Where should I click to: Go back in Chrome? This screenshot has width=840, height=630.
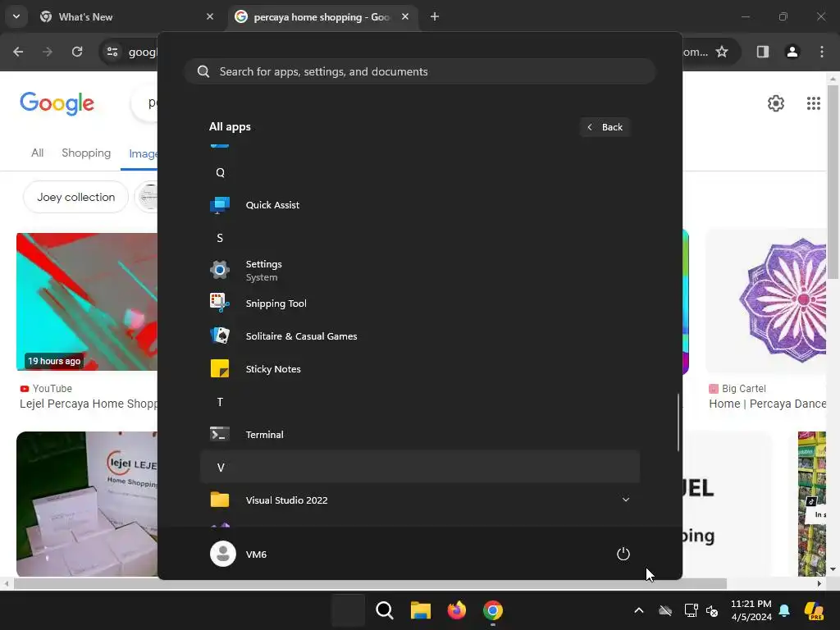(18, 52)
